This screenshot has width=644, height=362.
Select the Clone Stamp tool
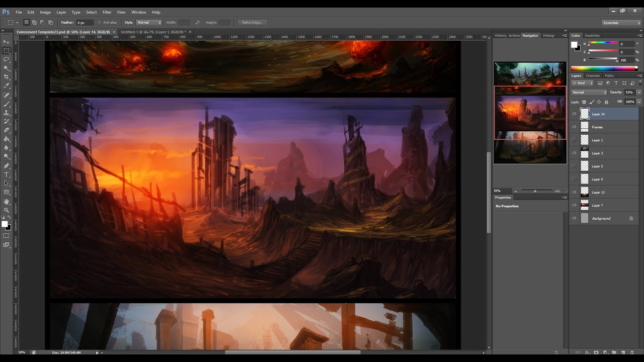click(x=7, y=113)
